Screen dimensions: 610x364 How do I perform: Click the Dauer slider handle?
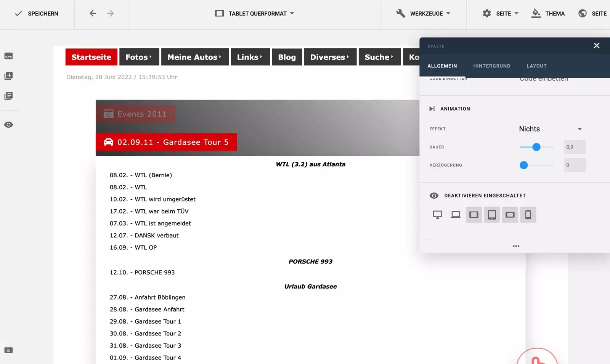[536, 147]
